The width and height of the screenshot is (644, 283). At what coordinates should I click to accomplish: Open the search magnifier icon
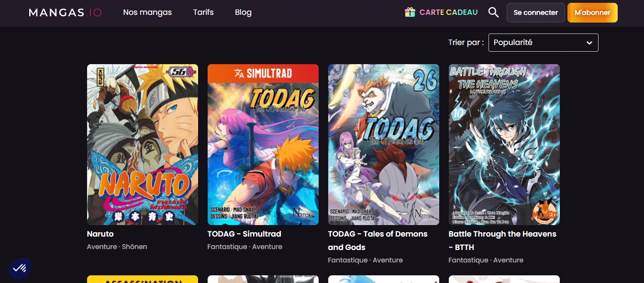(x=493, y=12)
